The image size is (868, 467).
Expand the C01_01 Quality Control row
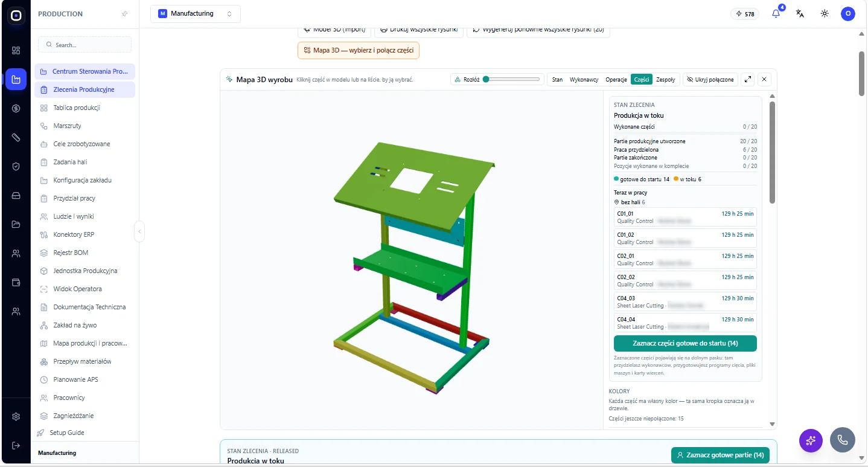(x=685, y=217)
